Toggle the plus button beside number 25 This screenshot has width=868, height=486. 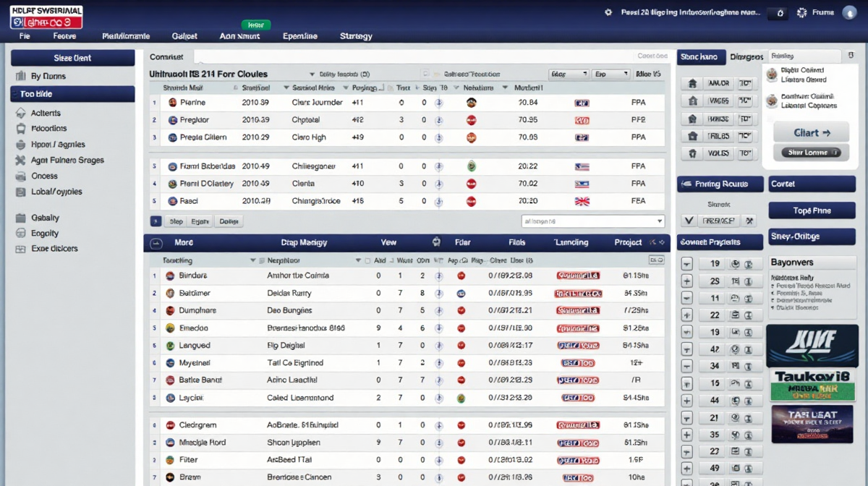[x=687, y=281]
